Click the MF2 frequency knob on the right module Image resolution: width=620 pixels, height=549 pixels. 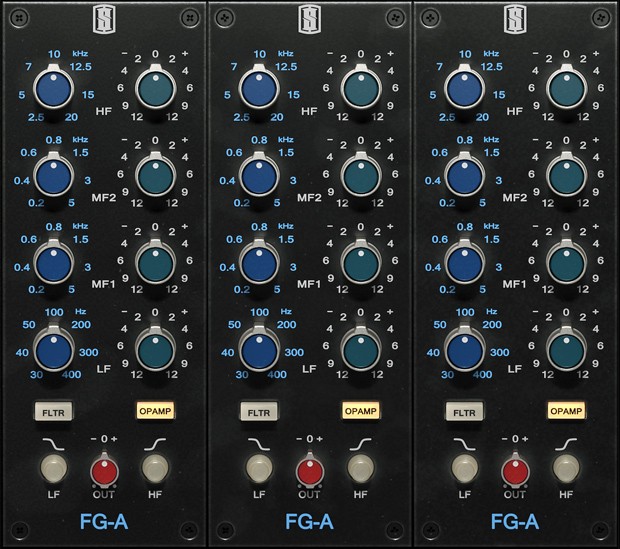coord(465,175)
